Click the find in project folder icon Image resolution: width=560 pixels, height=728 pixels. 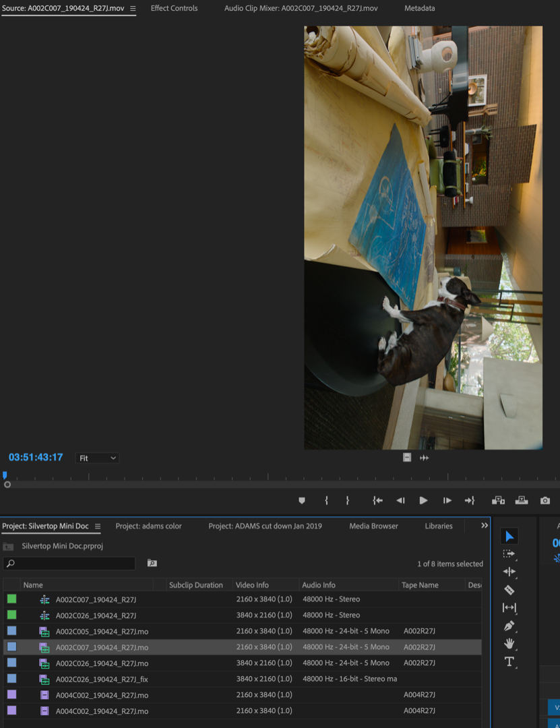[x=152, y=563]
